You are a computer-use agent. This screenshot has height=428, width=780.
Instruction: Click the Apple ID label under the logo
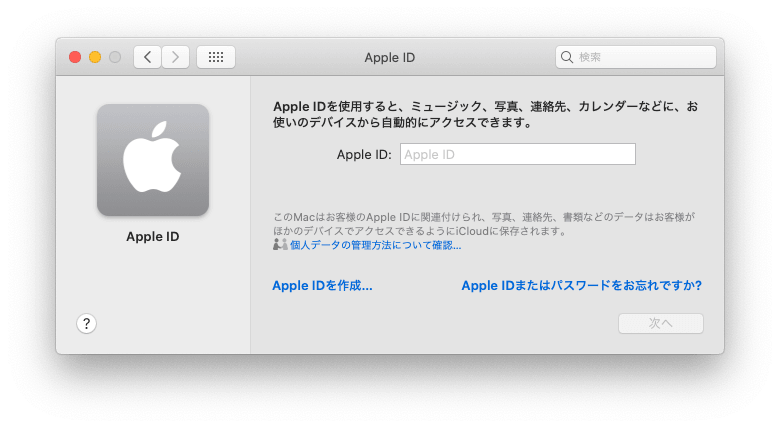(153, 237)
